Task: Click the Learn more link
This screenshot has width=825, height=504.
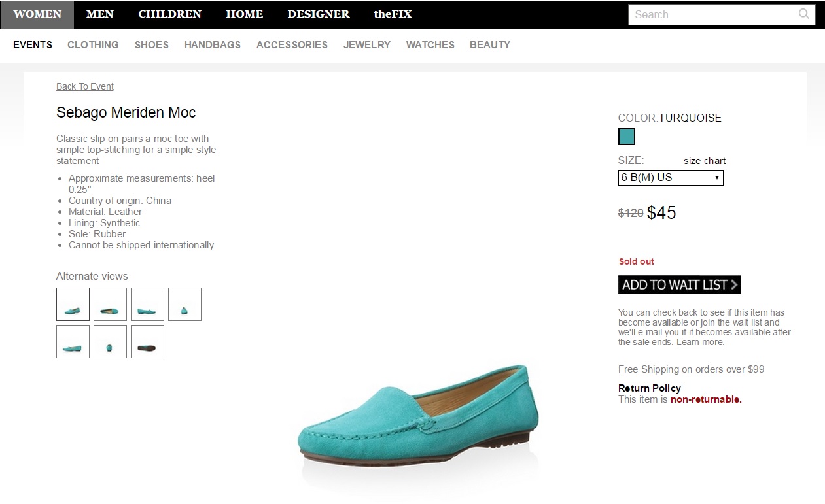Action: point(699,342)
